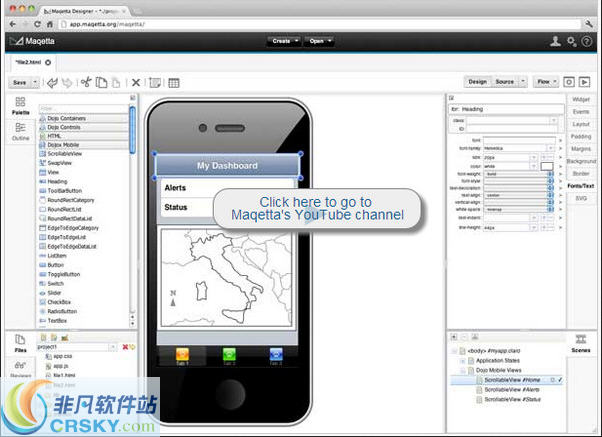This screenshot has width=602, height=437.
Task: Select the ToggleButton widget in palette
Action: point(64,274)
